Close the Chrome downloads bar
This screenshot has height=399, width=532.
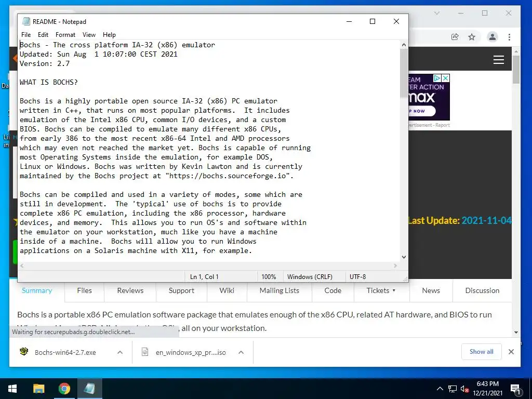511,352
